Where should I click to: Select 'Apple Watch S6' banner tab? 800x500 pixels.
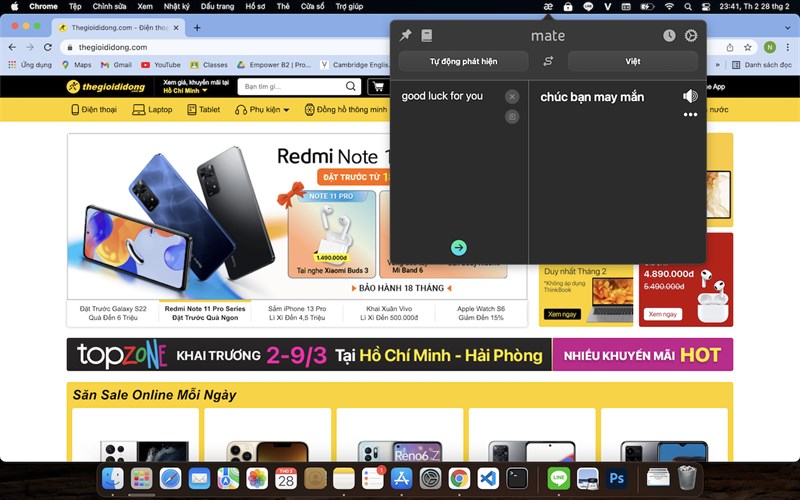point(481,313)
